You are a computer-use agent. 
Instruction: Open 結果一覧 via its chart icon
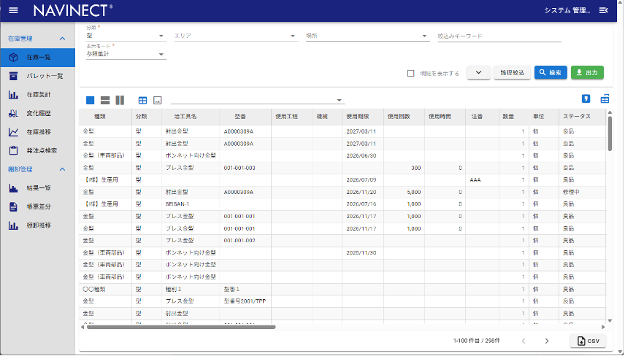click(14, 187)
